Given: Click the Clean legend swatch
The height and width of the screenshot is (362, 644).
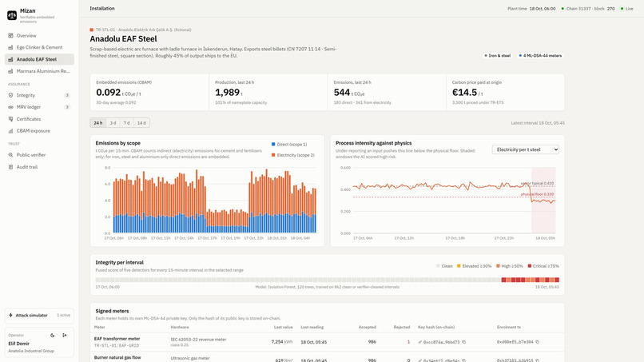Looking at the screenshot, I should [x=438, y=266].
